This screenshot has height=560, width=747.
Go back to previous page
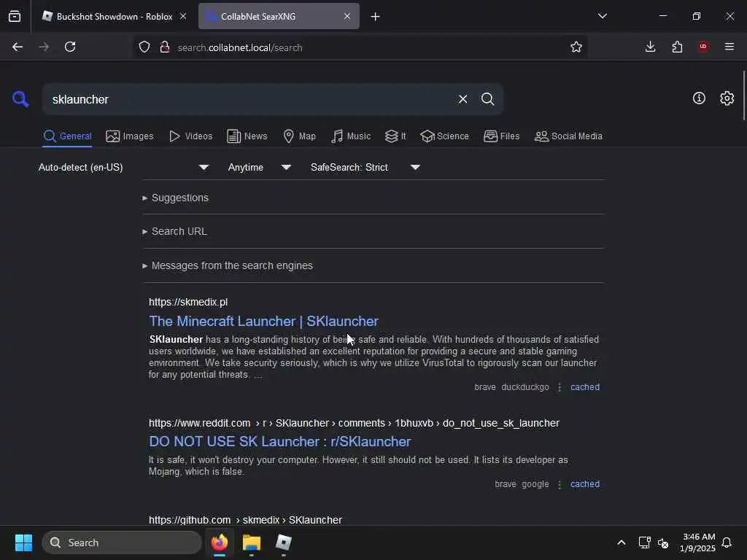[x=18, y=47]
